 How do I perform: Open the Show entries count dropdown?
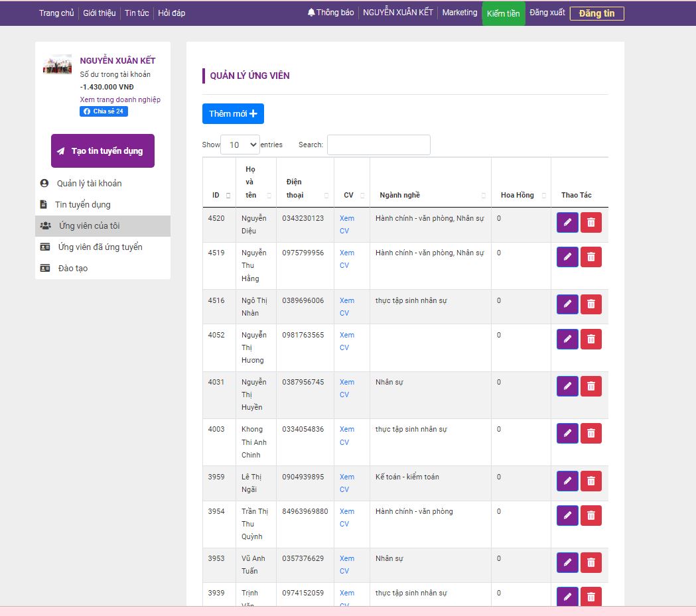coord(240,145)
